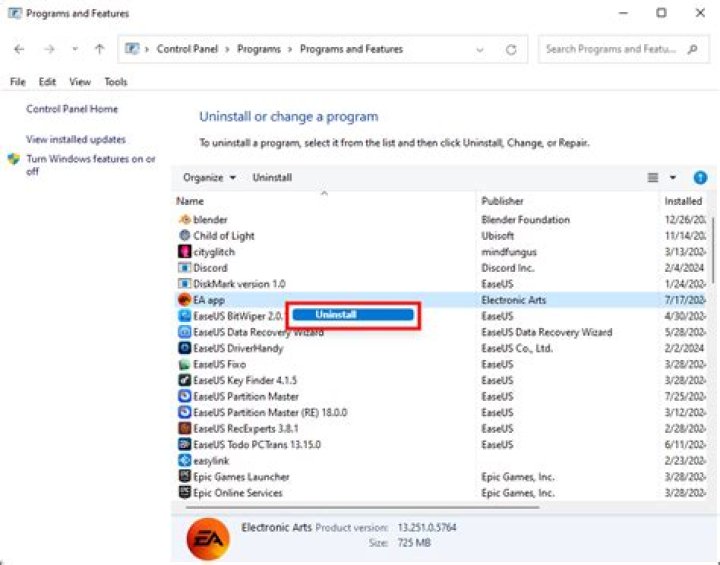Click the vertical list scrollbar
The width and height of the screenshot is (720, 565).
[713, 250]
